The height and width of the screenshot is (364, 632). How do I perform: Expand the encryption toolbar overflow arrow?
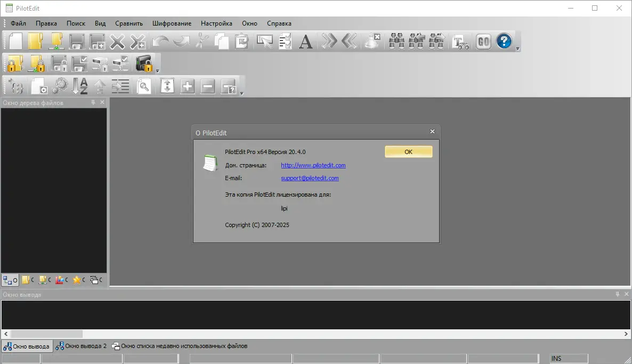coord(158,71)
